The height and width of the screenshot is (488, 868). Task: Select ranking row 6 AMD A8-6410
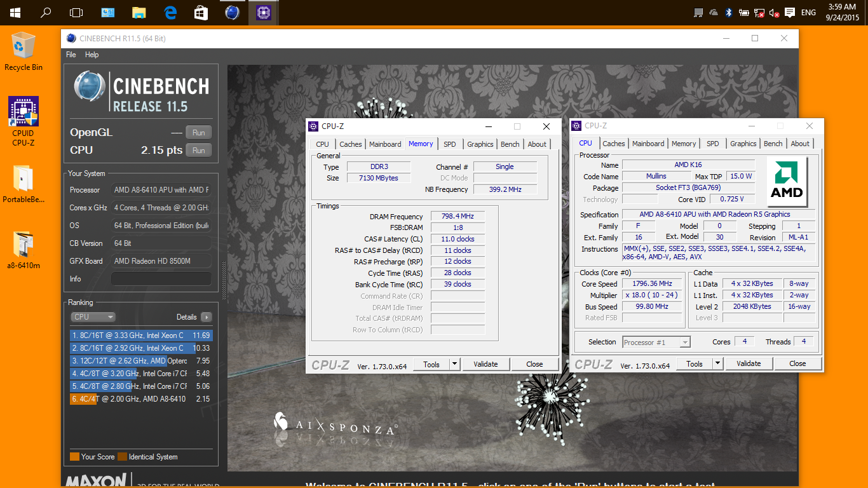click(x=140, y=399)
